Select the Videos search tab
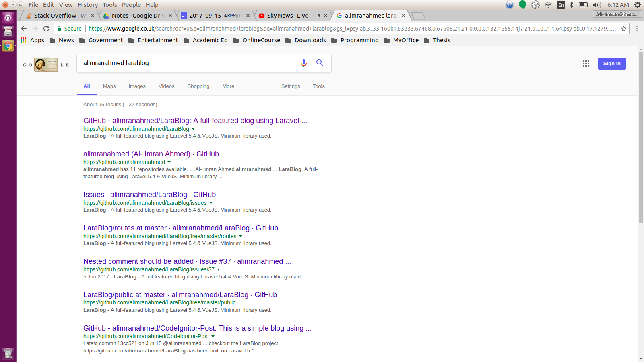Viewport: 644px width, 362px height. tap(167, 86)
